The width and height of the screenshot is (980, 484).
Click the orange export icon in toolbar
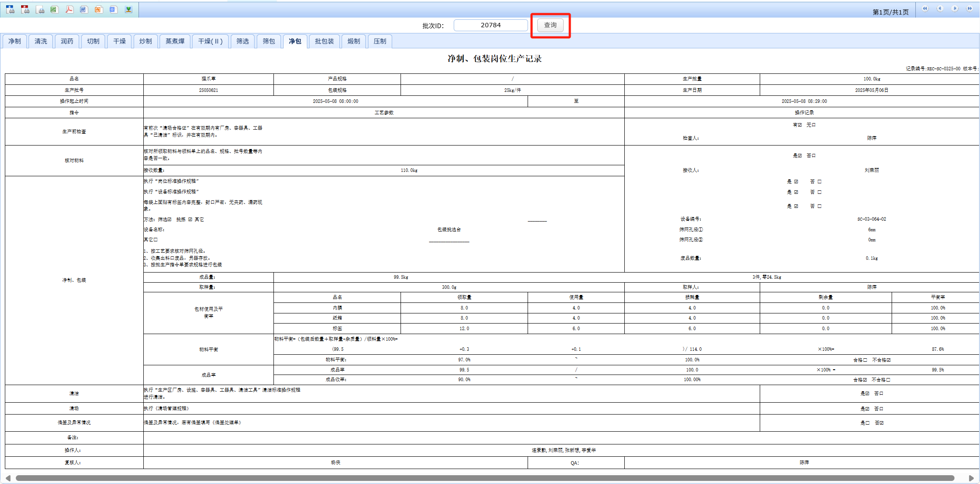coord(98,9)
